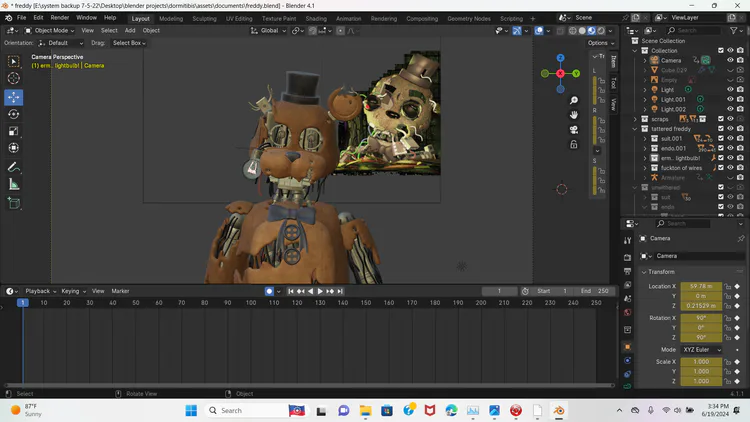
Task: Lock Location X with its padlock icon
Action: click(728, 286)
